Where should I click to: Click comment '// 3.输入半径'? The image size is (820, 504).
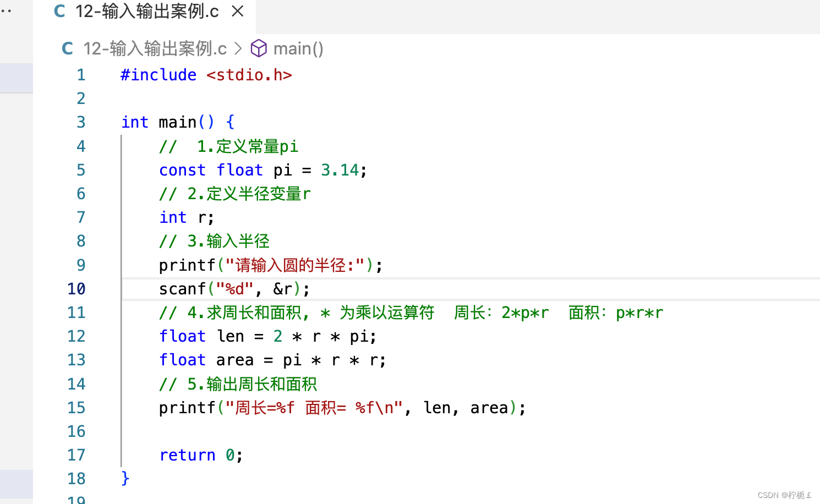(x=214, y=241)
